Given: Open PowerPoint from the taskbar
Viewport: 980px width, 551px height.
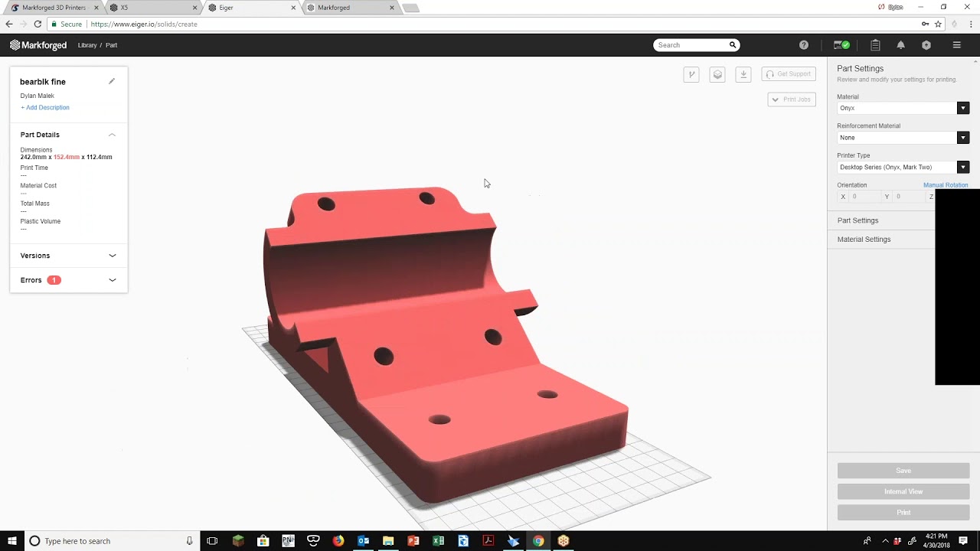Looking at the screenshot, I should click(413, 541).
